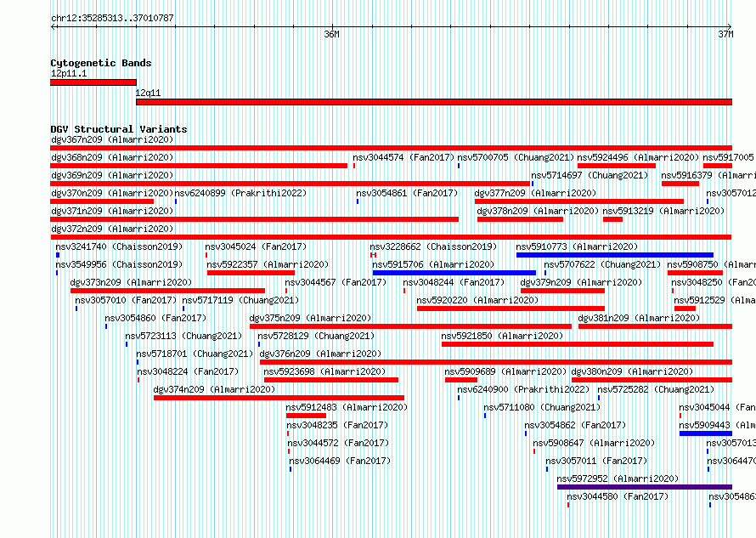Select the 12p11.1 cytogenetic band bar

[x=93, y=82]
